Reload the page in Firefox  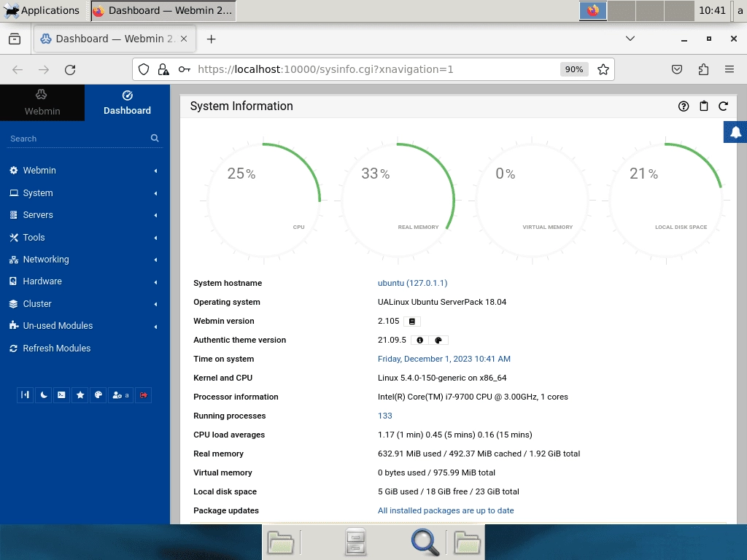pyautogui.click(x=70, y=69)
